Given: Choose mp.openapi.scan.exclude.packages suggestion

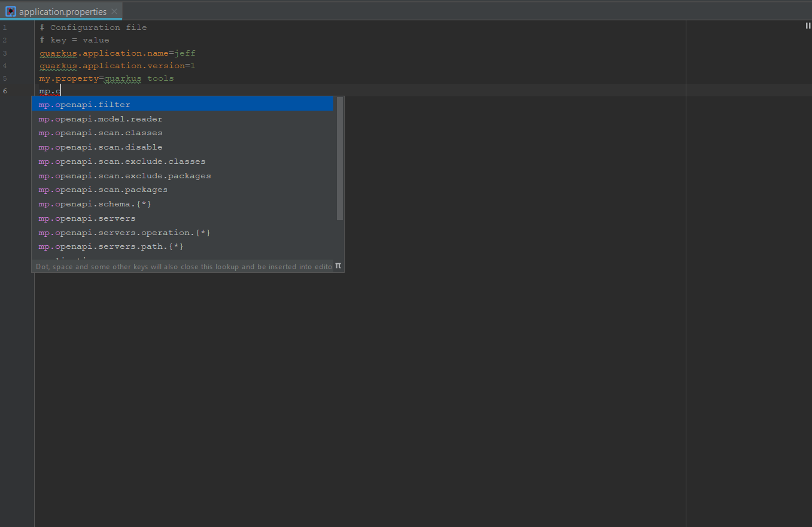Looking at the screenshot, I should [x=183, y=176].
